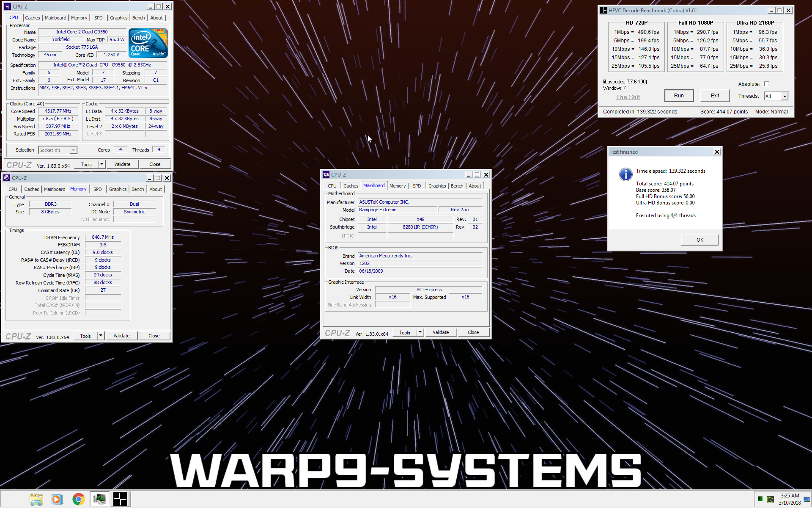Click Validate in Mainboard window

[x=441, y=332]
